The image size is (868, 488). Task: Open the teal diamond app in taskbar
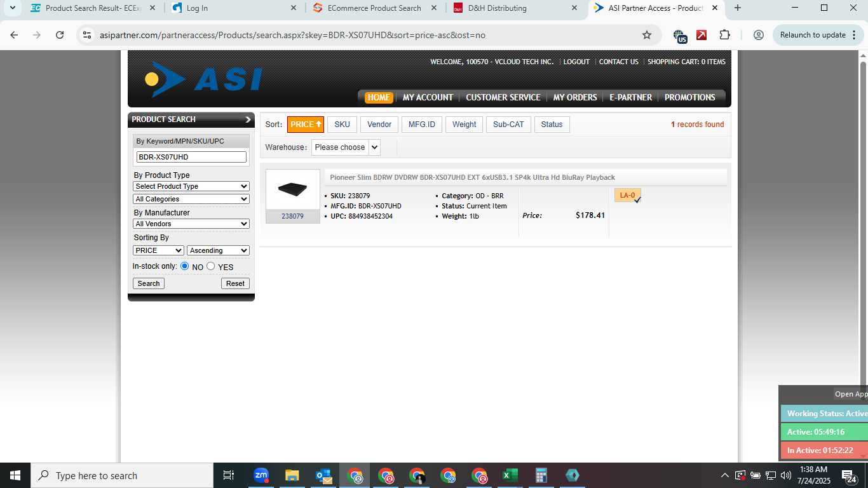573,475
